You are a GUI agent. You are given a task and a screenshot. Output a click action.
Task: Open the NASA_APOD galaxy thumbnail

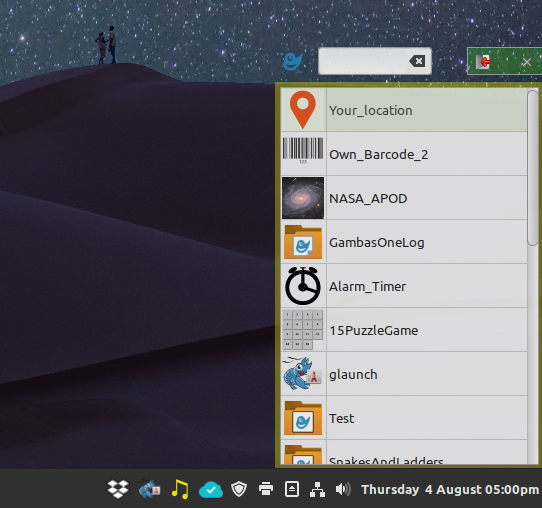[303, 198]
